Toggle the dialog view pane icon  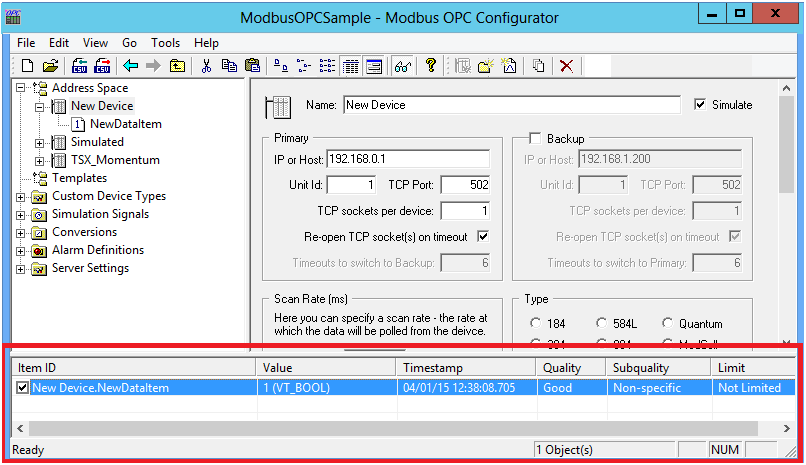374,66
